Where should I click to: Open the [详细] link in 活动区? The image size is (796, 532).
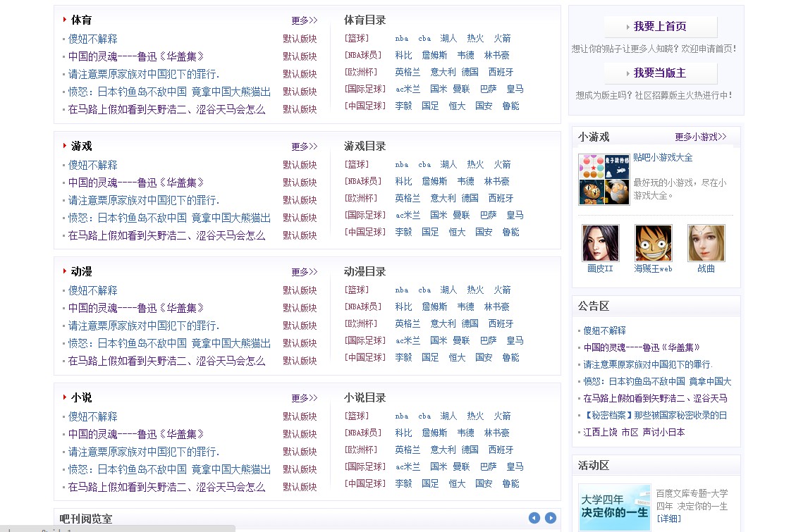click(668, 519)
